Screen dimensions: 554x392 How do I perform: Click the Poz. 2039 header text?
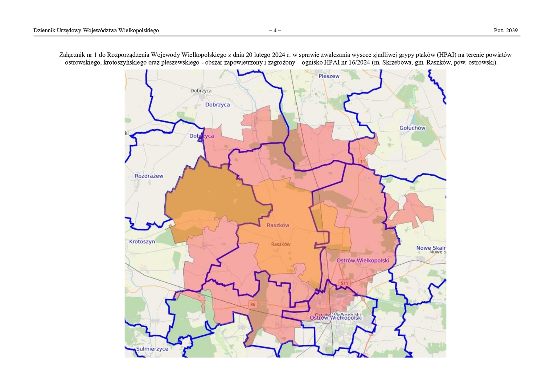click(x=505, y=30)
